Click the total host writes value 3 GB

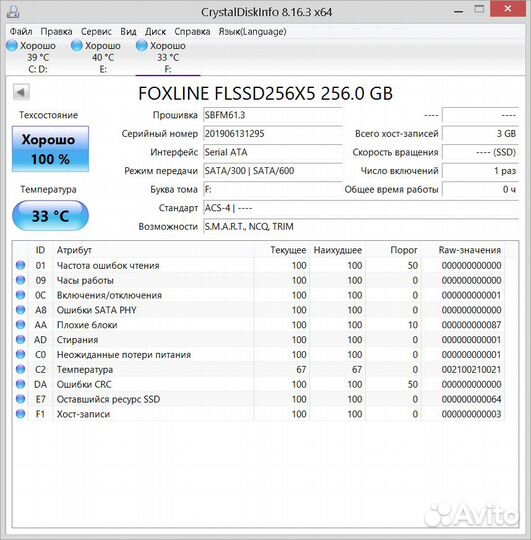pyautogui.click(x=480, y=134)
